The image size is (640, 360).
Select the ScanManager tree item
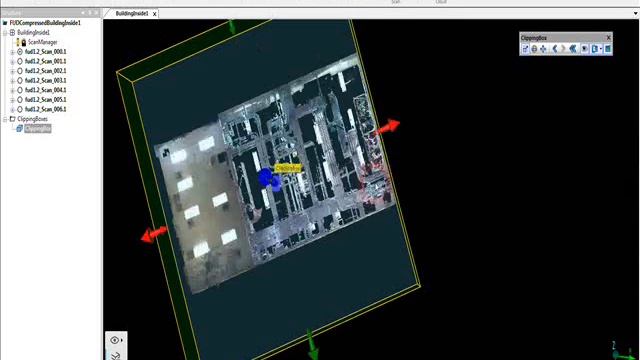click(42, 42)
